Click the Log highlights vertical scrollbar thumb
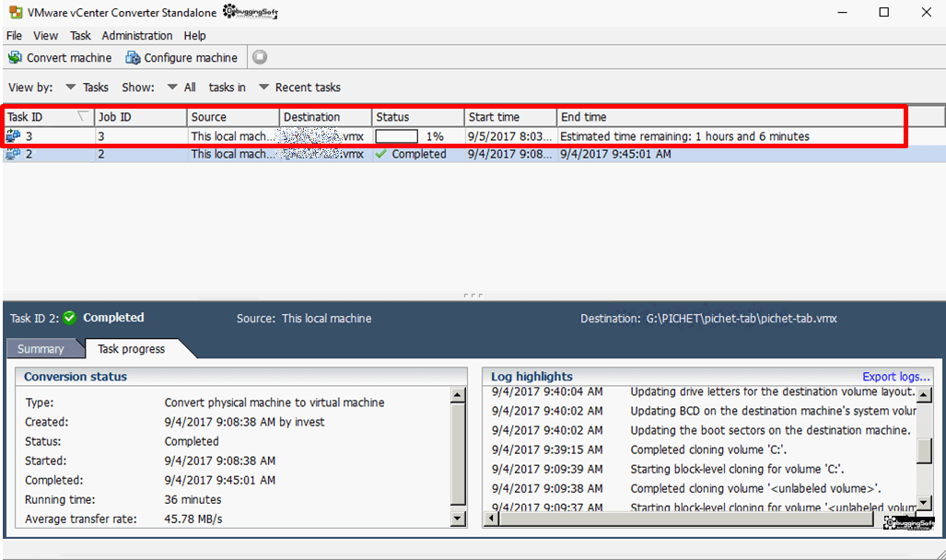The width and height of the screenshot is (946, 560). point(924,450)
